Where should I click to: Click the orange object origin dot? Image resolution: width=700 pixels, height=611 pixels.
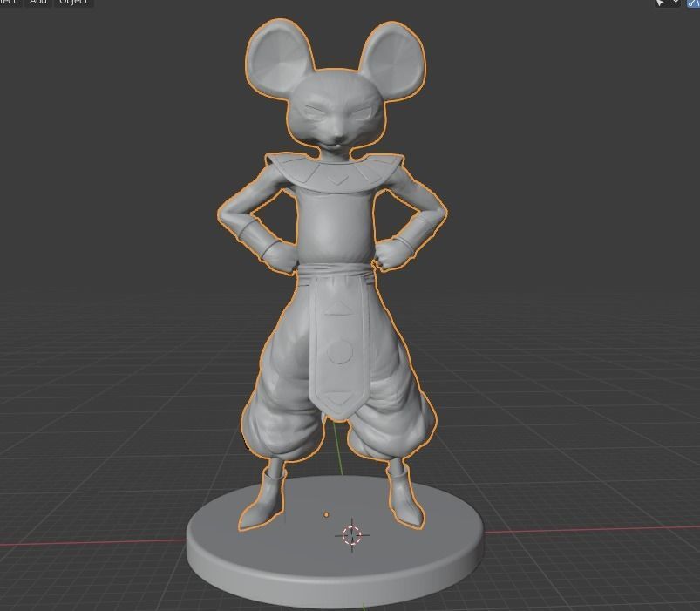326,514
